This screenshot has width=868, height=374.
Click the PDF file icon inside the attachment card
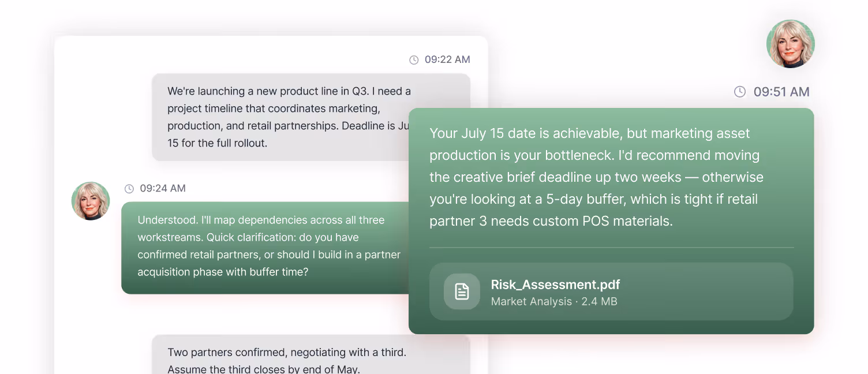[462, 291]
